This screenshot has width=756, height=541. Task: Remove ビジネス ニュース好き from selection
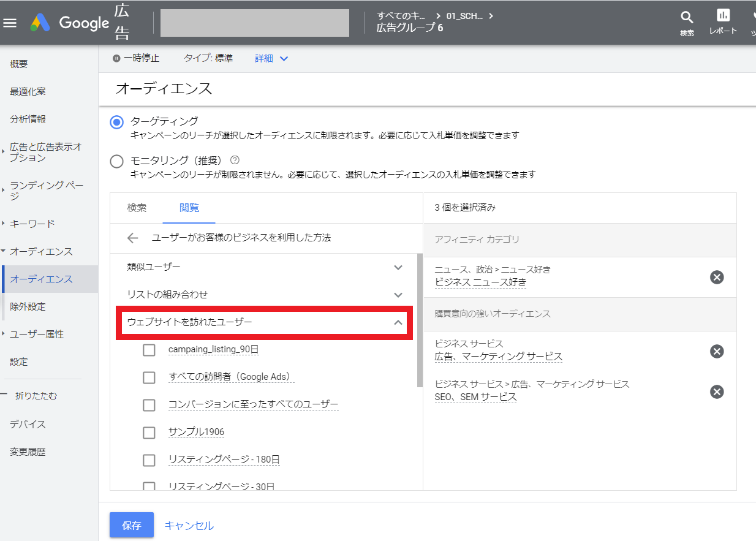[x=717, y=277]
